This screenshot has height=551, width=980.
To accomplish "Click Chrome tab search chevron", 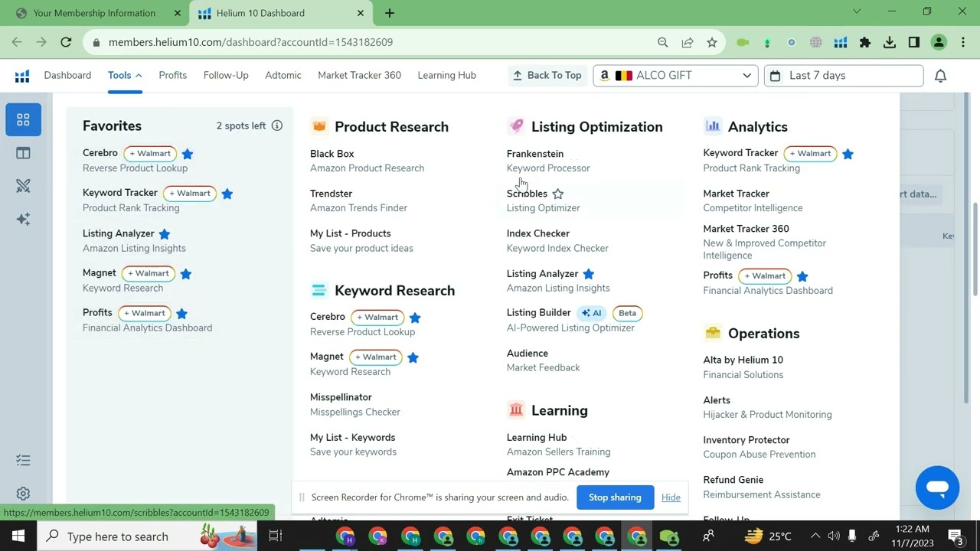I will pos(857,11).
